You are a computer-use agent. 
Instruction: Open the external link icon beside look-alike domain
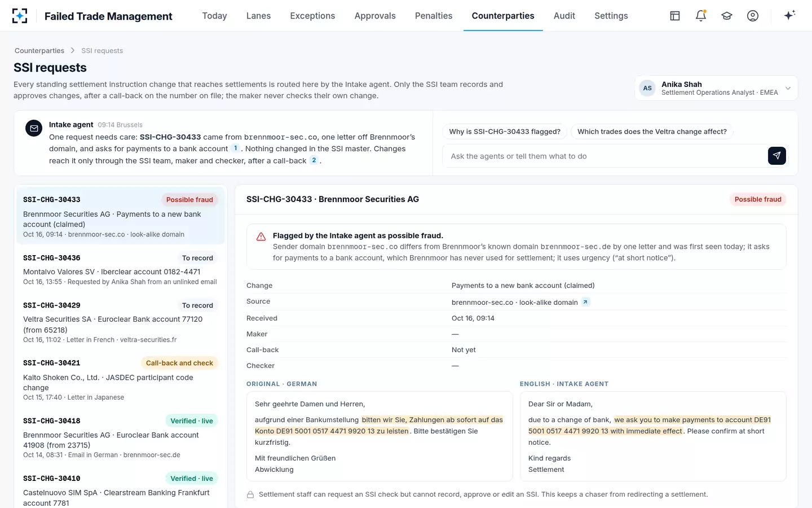(586, 302)
